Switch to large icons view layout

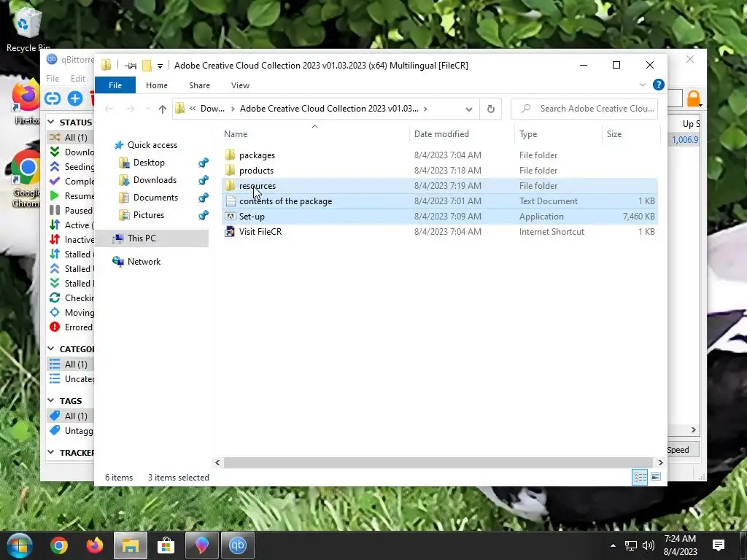[x=656, y=477]
